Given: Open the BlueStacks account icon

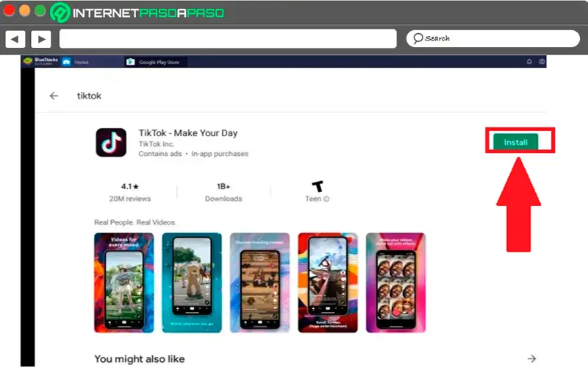Looking at the screenshot, I should tap(542, 62).
